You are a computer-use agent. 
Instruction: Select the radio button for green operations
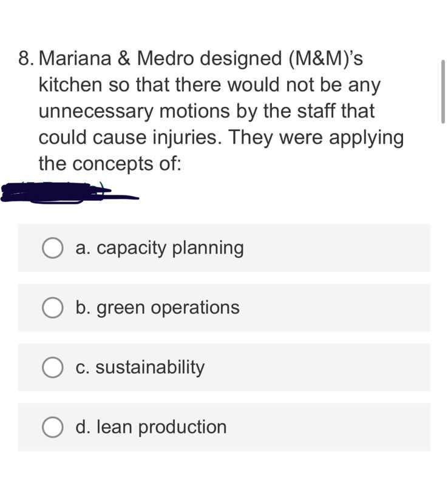click(52, 307)
